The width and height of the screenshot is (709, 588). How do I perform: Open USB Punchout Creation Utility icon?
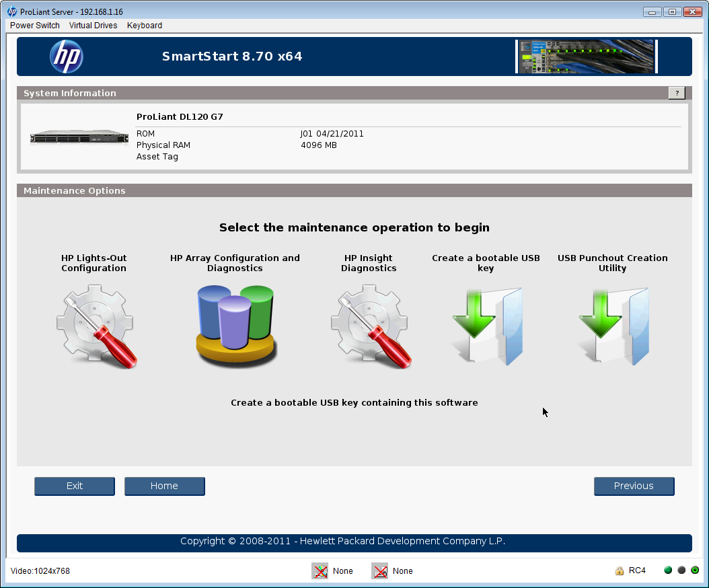[x=614, y=326]
